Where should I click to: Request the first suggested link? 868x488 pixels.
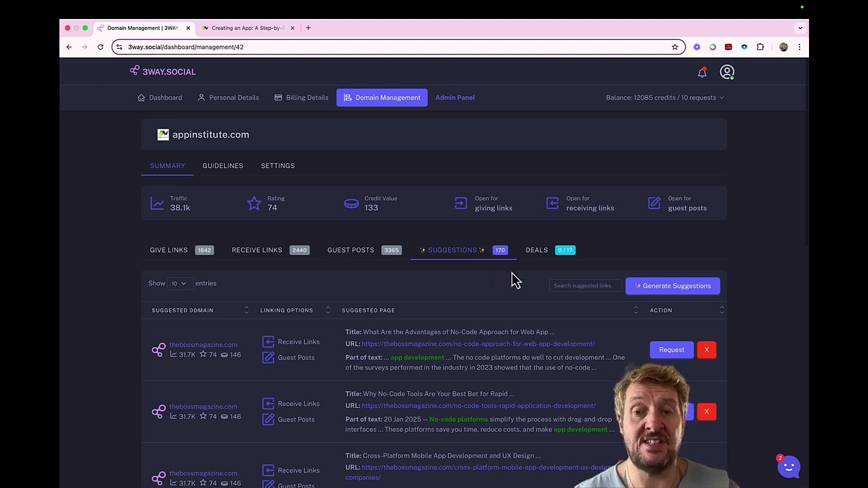(x=671, y=350)
